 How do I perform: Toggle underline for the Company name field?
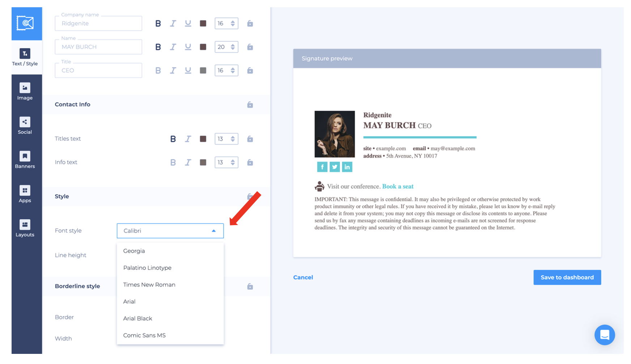pos(188,23)
